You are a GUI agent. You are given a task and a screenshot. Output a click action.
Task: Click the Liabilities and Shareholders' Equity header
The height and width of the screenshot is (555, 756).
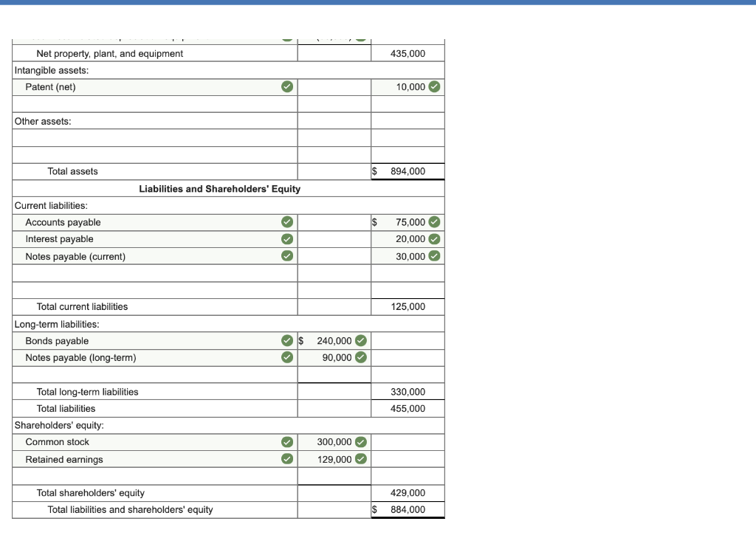[x=219, y=188]
